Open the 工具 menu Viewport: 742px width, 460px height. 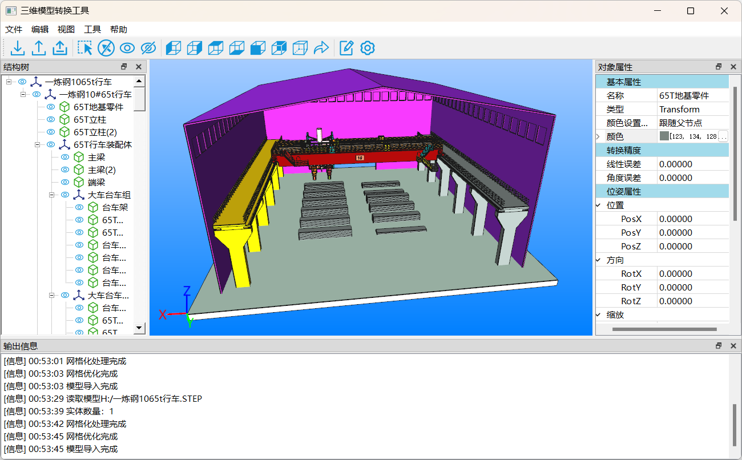coord(92,30)
